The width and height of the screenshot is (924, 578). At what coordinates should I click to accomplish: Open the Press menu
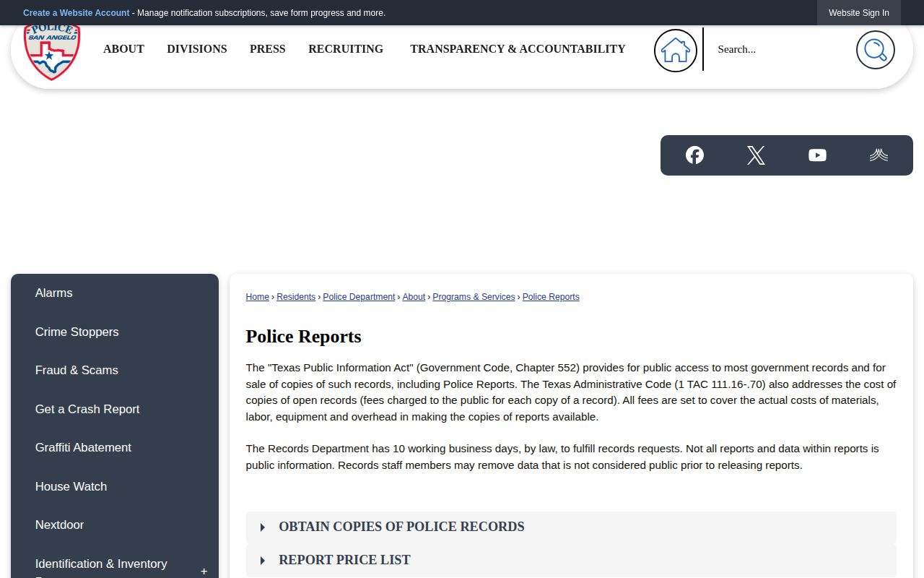pyautogui.click(x=268, y=49)
